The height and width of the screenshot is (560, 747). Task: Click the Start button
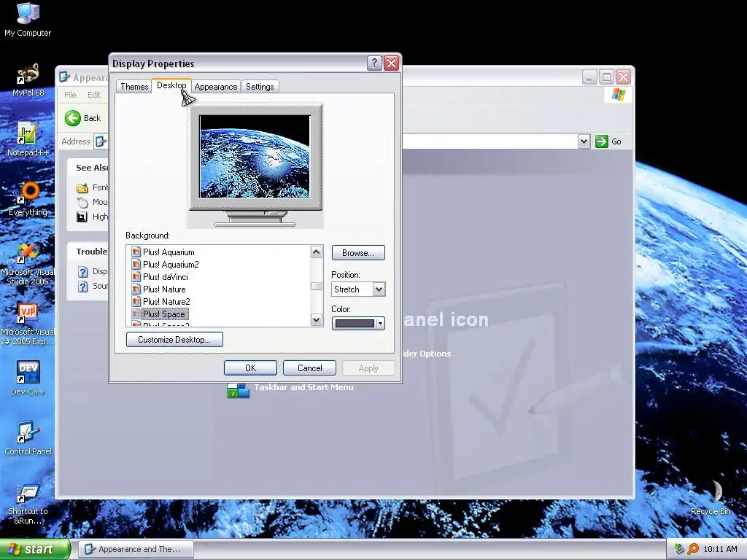pos(35,549)
